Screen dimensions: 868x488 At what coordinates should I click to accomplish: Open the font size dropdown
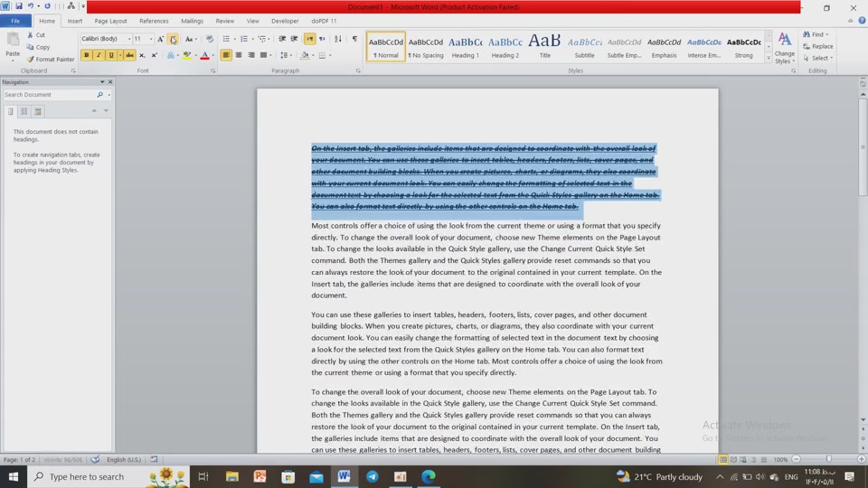[151, 39]
